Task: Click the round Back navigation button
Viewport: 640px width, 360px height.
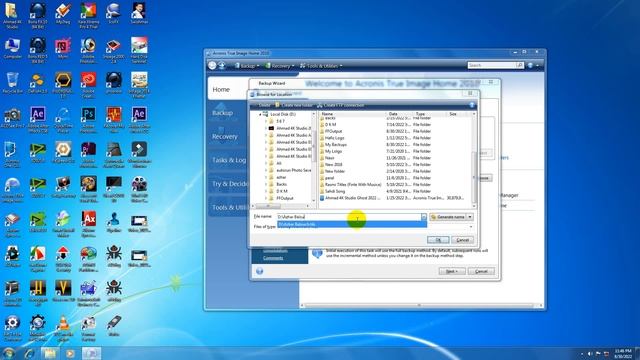Action: (212, 65)
